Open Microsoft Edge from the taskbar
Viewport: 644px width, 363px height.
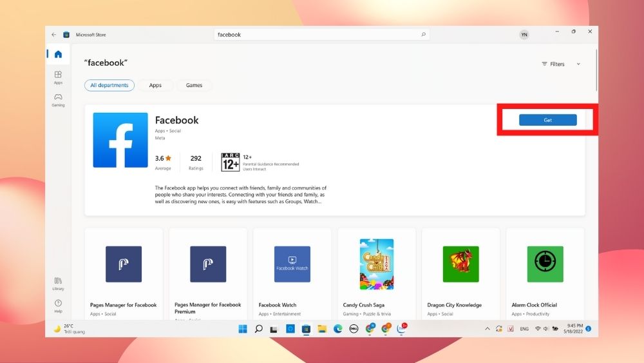pyautogui.click(x=337, y=329)
